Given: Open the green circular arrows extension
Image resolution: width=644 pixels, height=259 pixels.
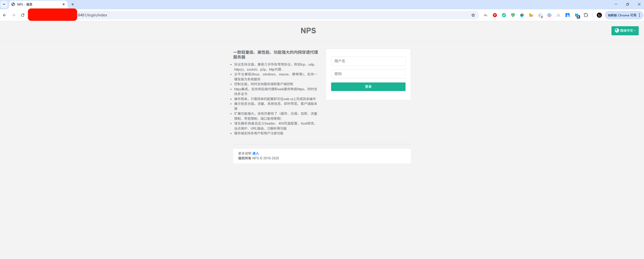Looking at the screenshot, I should pos(504,15).
